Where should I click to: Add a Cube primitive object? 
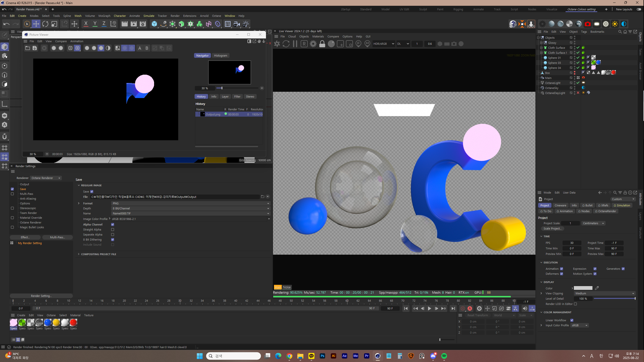pyautogui.click(x=154, y=24)
